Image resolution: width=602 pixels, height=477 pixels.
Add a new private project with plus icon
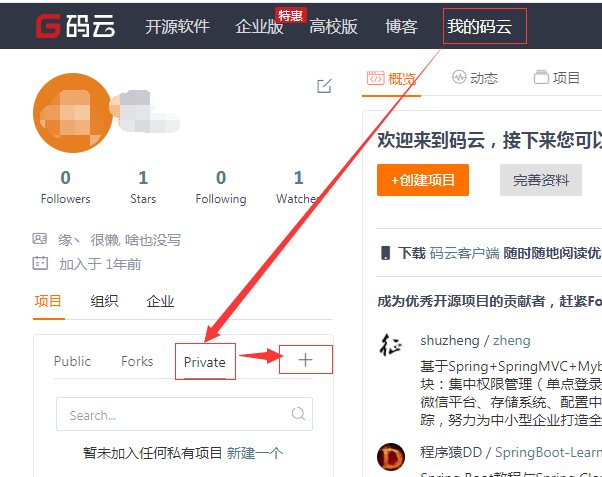[x=305, y=360]
